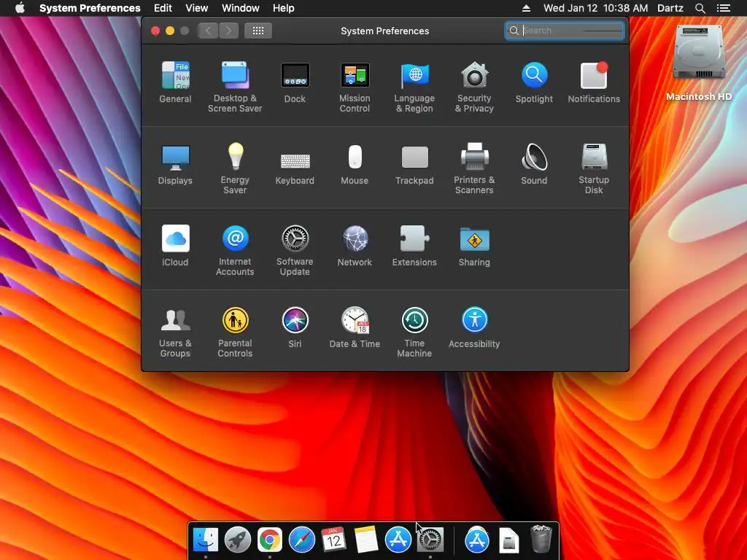Click the date and time in menu bar
The image size is (747, 560).
595,8
